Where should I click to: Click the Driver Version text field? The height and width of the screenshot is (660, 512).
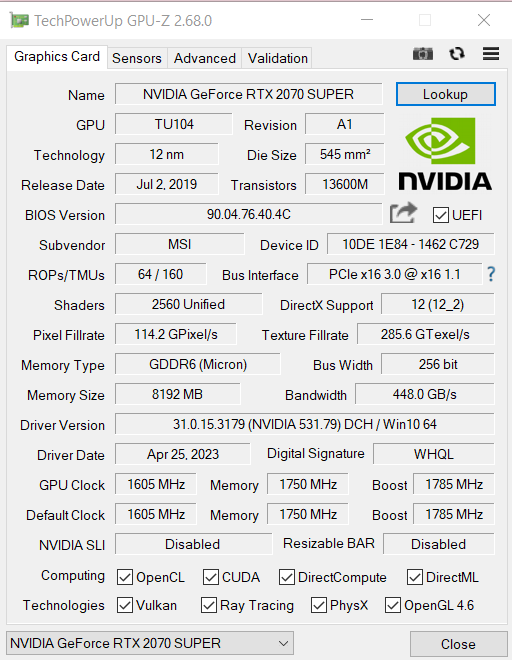(304, 424)
